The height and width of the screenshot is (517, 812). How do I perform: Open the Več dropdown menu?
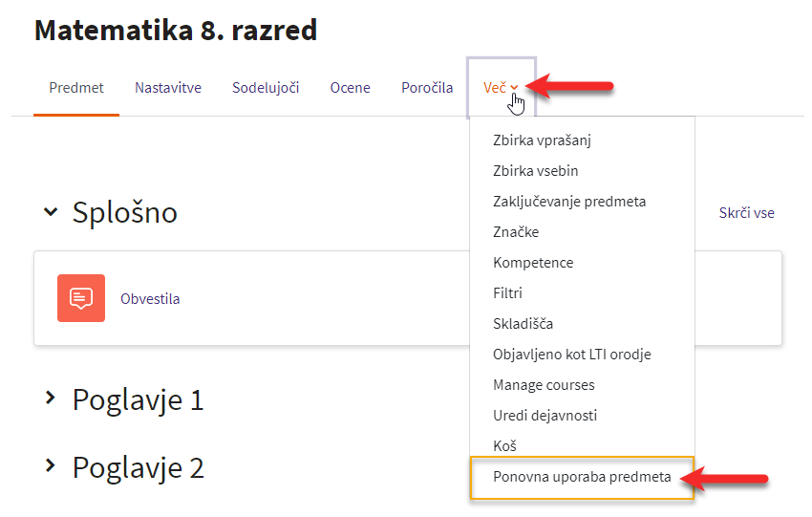pyautogui.click(x=501, y=88)
